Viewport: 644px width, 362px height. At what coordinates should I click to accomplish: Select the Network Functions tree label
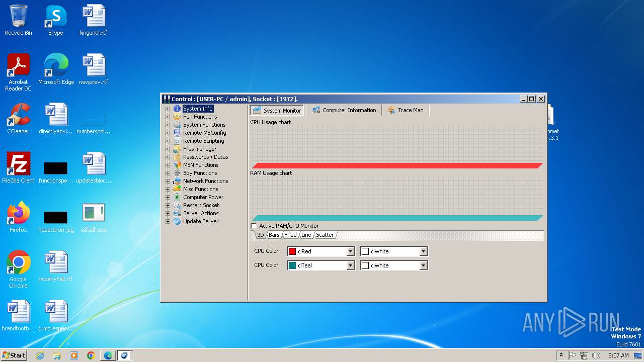(205, 181)
